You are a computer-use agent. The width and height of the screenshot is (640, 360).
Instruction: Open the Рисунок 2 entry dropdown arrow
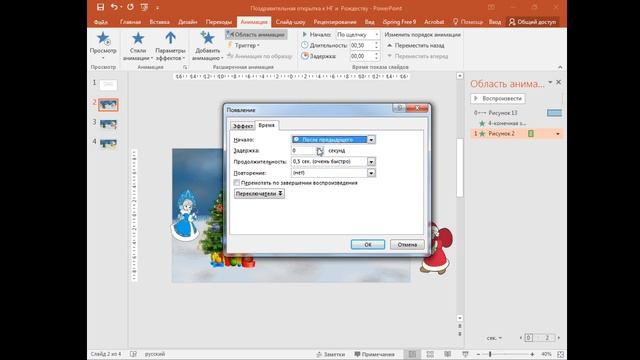tap(558, 133)
